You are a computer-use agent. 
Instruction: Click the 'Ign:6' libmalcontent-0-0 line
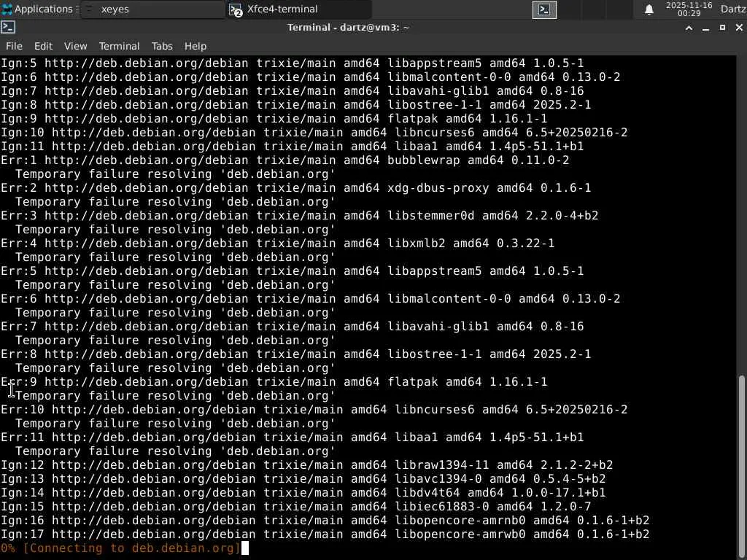point(311,77)
